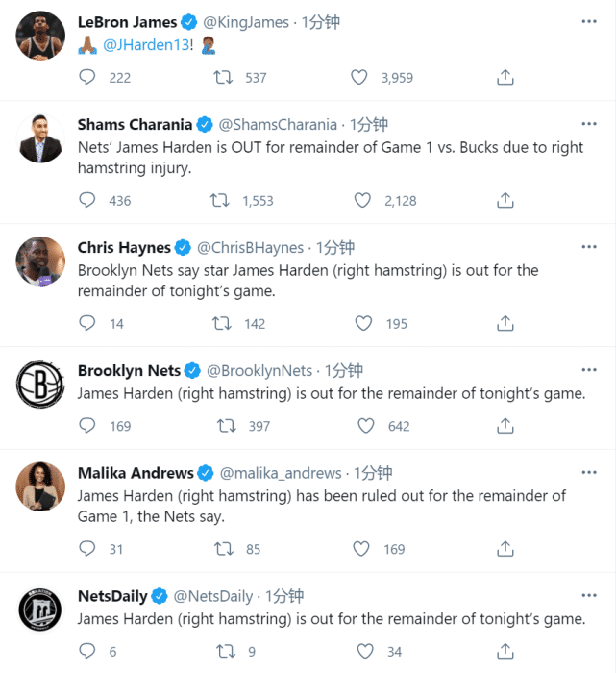Click Malika Andrews' profile picture
Image resolution: width=616 pixels, height=673 pixels.
(40, 486)
